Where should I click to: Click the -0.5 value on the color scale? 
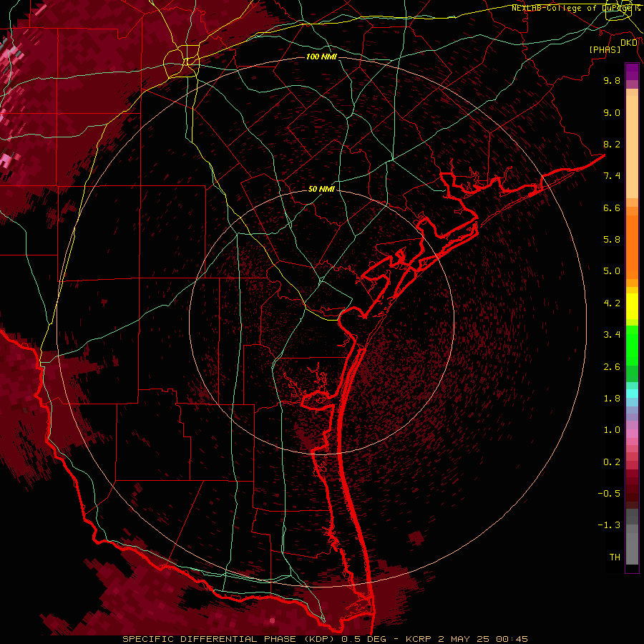tap(609, 494)
